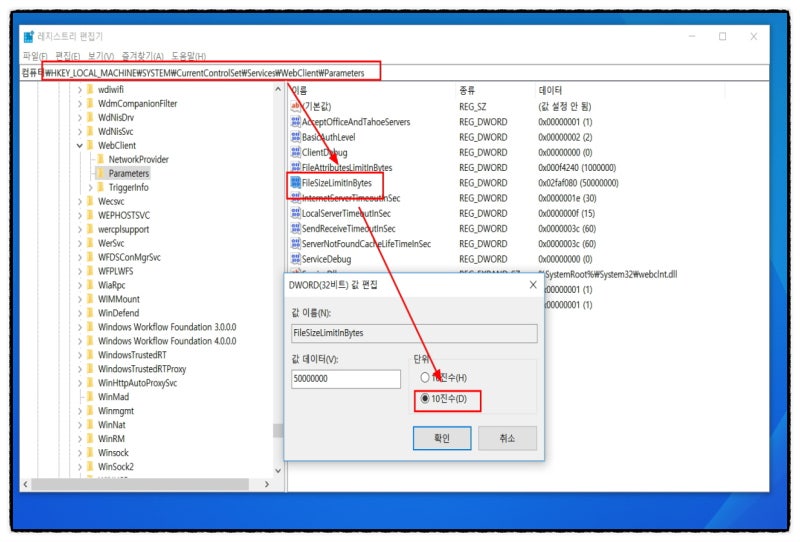Click the Winsock folder icon
This screenshot has width=800, height=542.
point(90,453)
